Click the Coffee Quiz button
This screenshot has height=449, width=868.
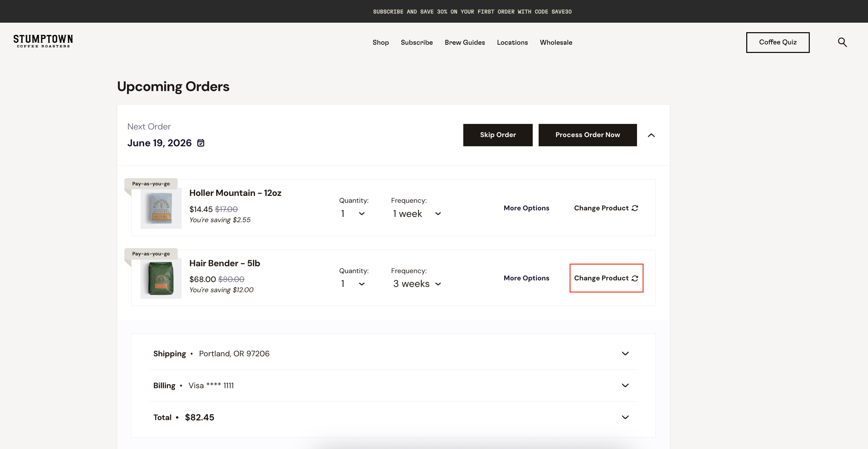tap(778, 42)
